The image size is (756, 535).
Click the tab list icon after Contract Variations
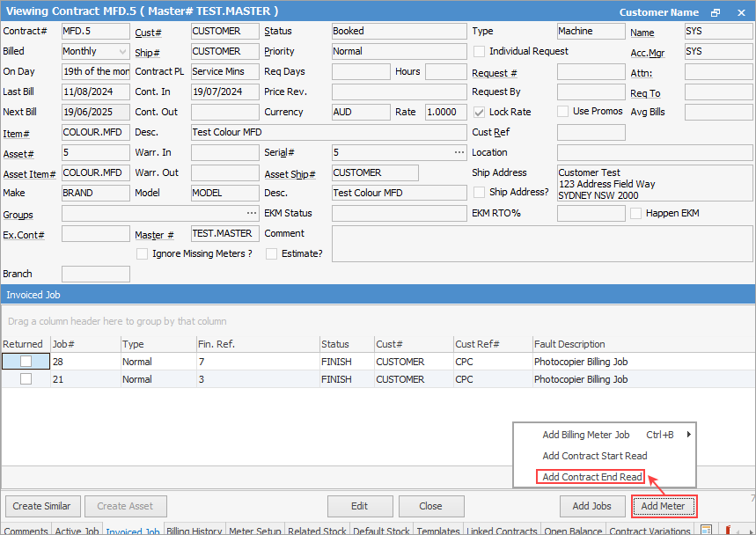tap(706, 530)
